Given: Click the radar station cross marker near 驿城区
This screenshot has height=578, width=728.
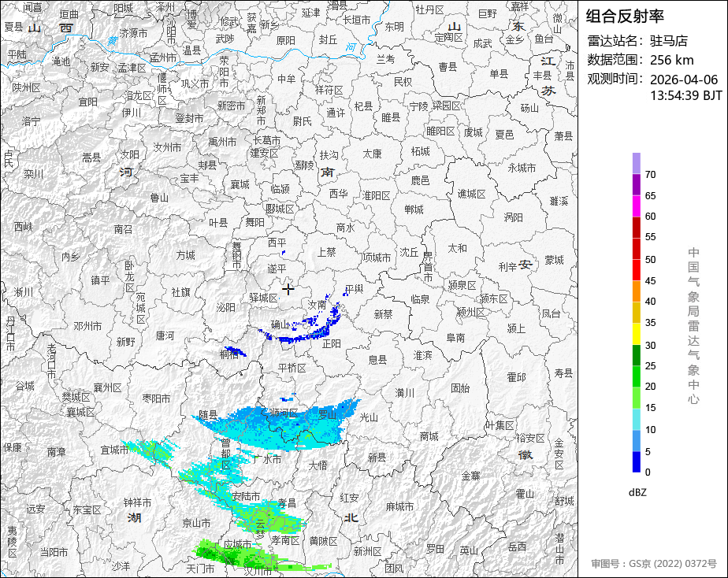Looking at the screenshot, I should click(288, 289).
